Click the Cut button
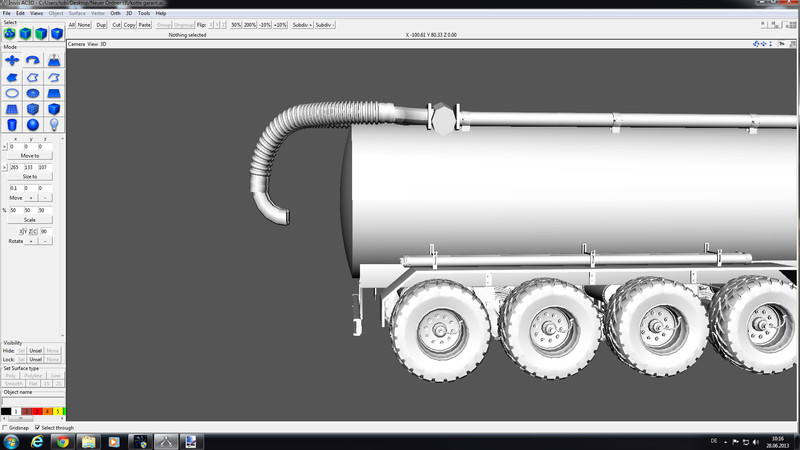Screen dimensions: 800x450 click(116, 24)
